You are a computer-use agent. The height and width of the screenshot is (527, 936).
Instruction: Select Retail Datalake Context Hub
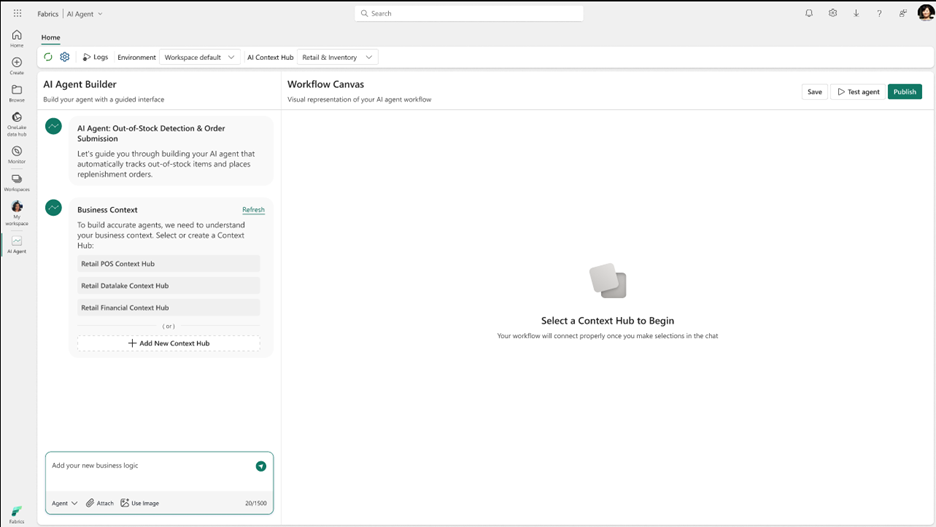coord(168,286)
